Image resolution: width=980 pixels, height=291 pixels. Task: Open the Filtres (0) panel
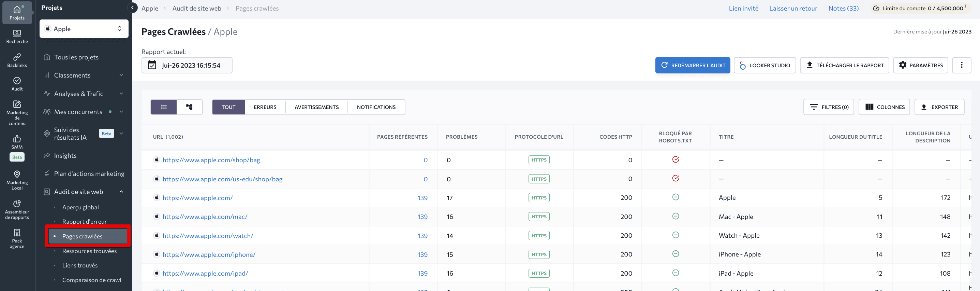click(829, 107)
